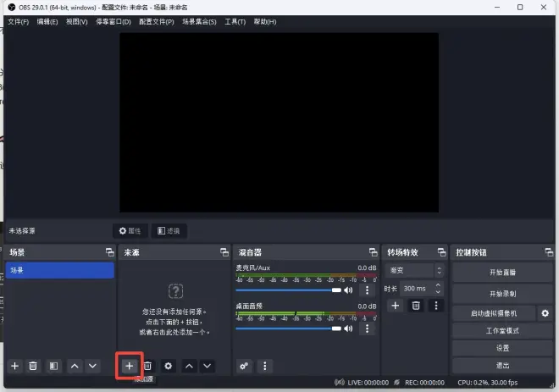559x392 pixels.
Task: Click the add source plus button
Action: pyautogui.click(x=129, y=366)
